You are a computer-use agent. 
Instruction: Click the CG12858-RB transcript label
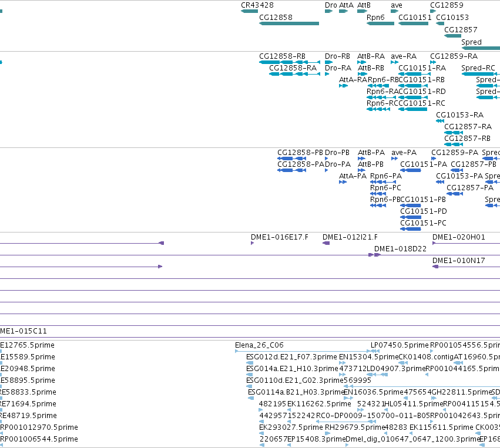pyautogui.click(x=282, y=56)
